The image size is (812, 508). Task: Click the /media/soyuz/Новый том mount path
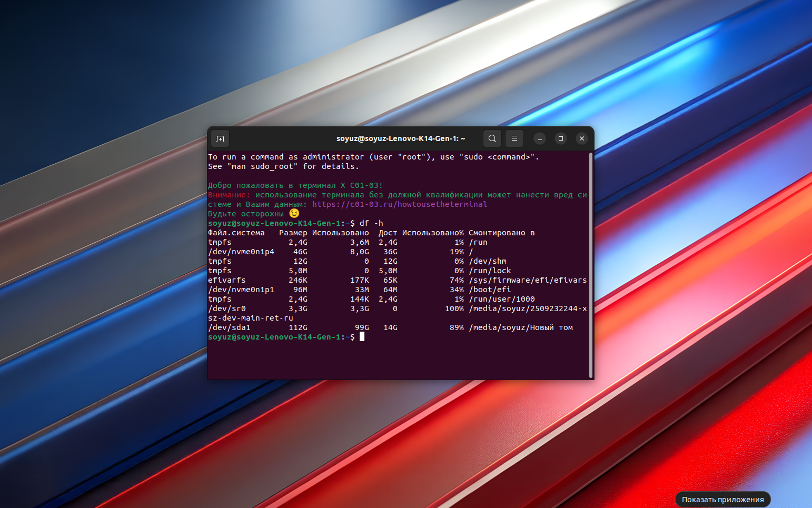(x=520, y=327)
